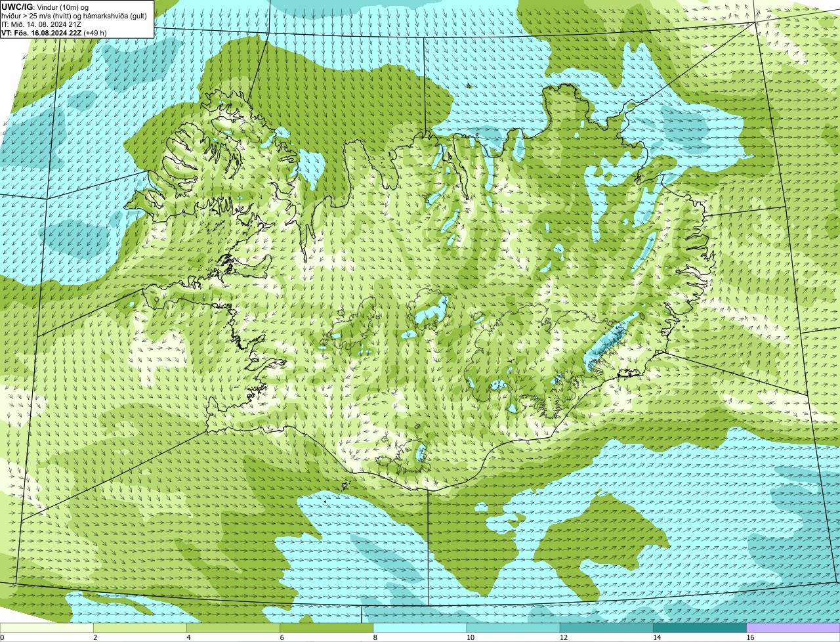The width and height of the screenshot is (840, 642).
Task: Click the legend scale label "14"
Action: click(656, 637)
